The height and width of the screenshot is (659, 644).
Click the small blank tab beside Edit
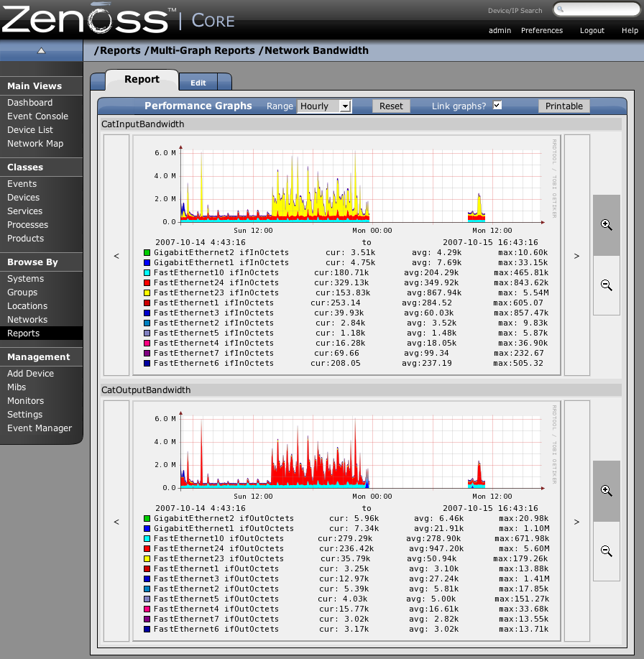[224, 81]
